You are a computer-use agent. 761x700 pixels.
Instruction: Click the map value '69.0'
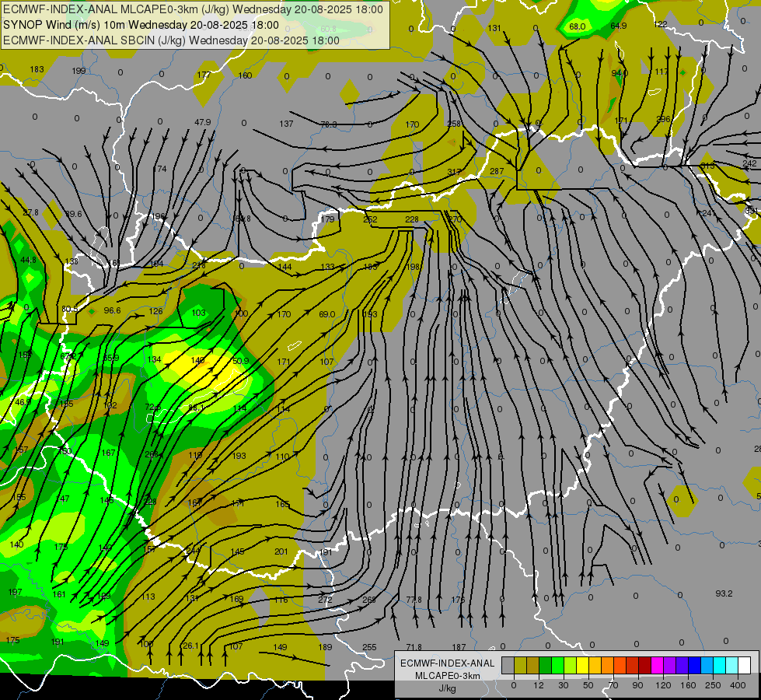[x=326, y=314]
